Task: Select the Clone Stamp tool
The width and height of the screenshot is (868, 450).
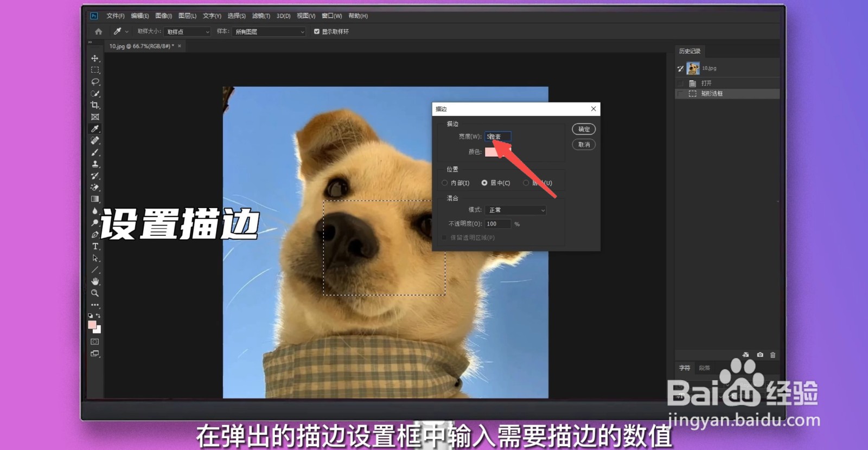Action: point(95,164)
